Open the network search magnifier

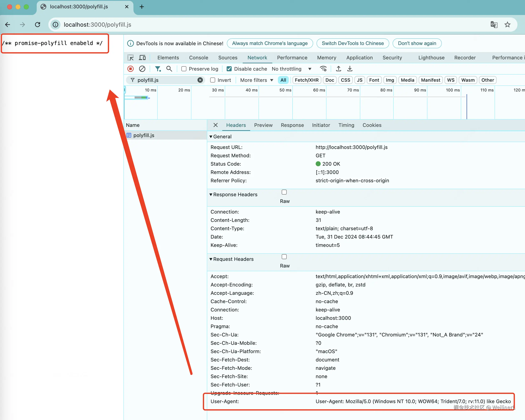[169, 69]
